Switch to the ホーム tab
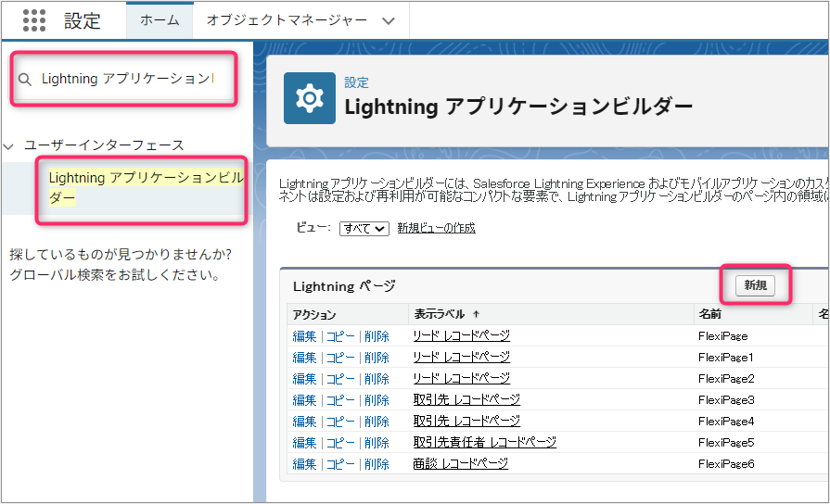This screenshot has width=830, height=504. coord(160,20)
